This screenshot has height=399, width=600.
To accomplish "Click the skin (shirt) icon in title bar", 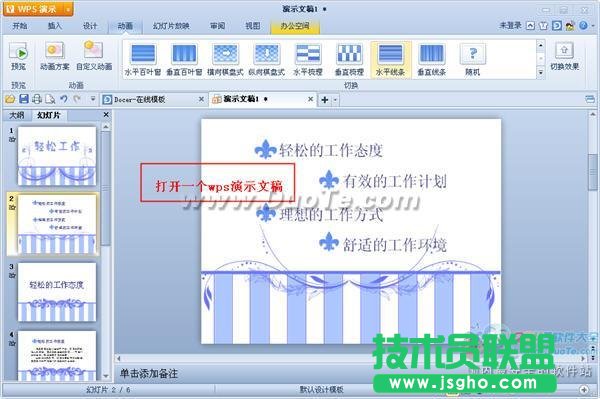I will coord(543,26).
